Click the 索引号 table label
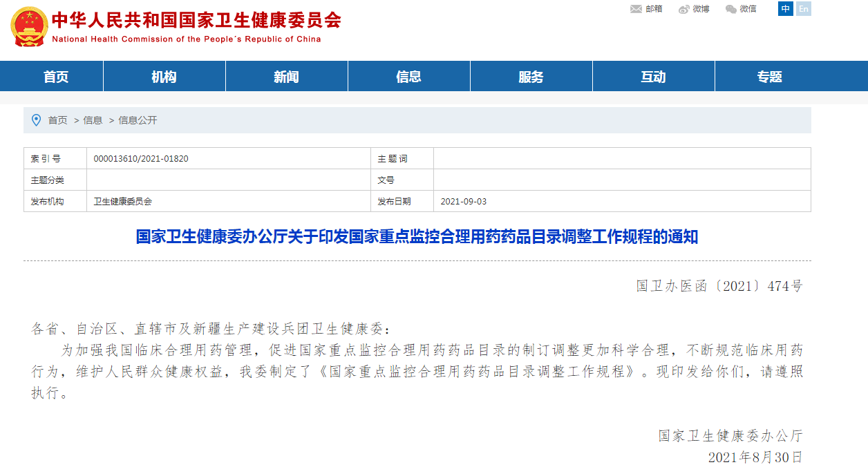The height and width of the screenshot is (467, 868). 46,159
